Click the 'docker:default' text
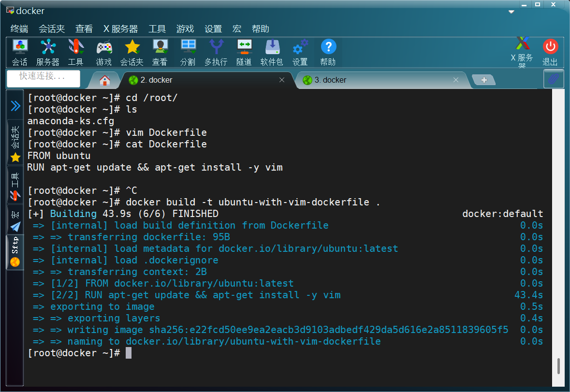The height and width of the screenshot is (392, 570). 502,214
